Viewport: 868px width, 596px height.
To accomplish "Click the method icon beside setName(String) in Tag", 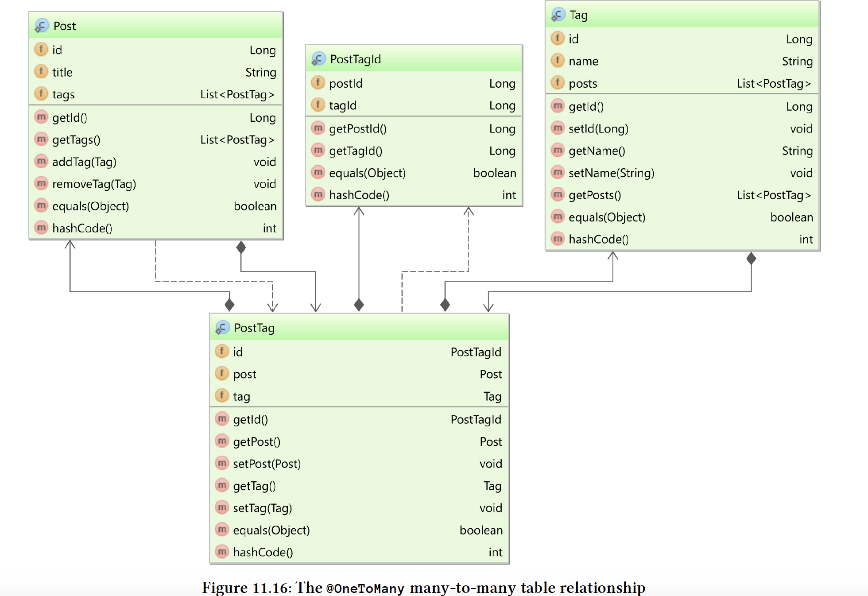I will pyautogui.click(x=557, y=173).
